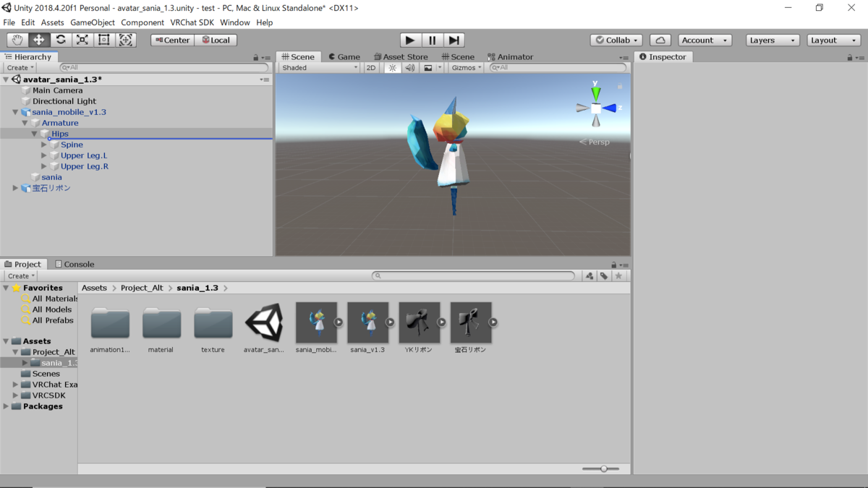Select Directional Light in Hierarchy
Viewport: 868px width, 488px height.
click(x=64, y=101)
